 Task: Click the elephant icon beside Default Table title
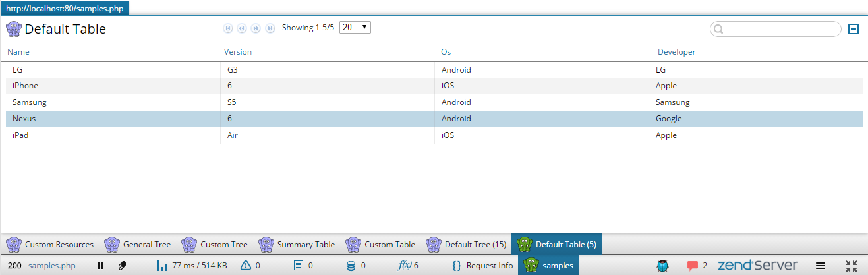[14, 29]
